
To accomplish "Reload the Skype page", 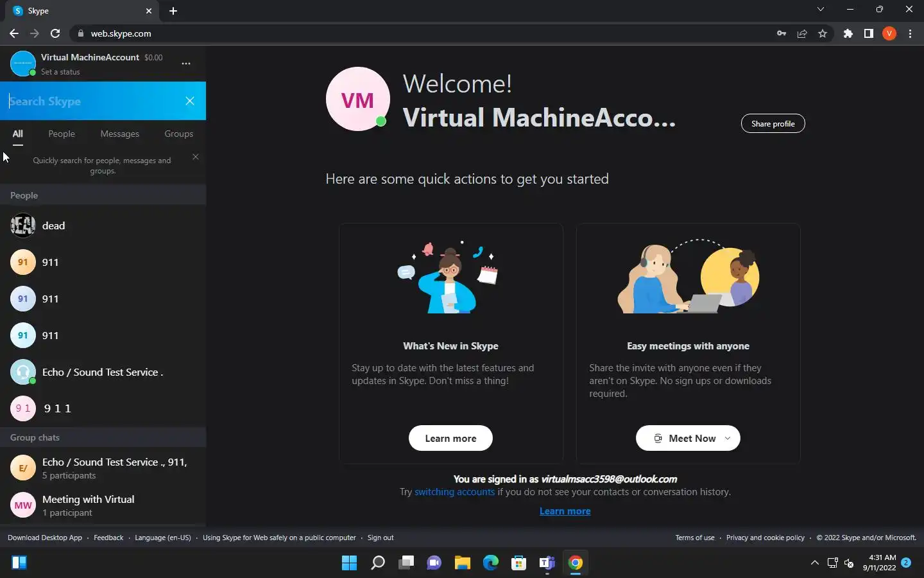I will coord(55,33).
